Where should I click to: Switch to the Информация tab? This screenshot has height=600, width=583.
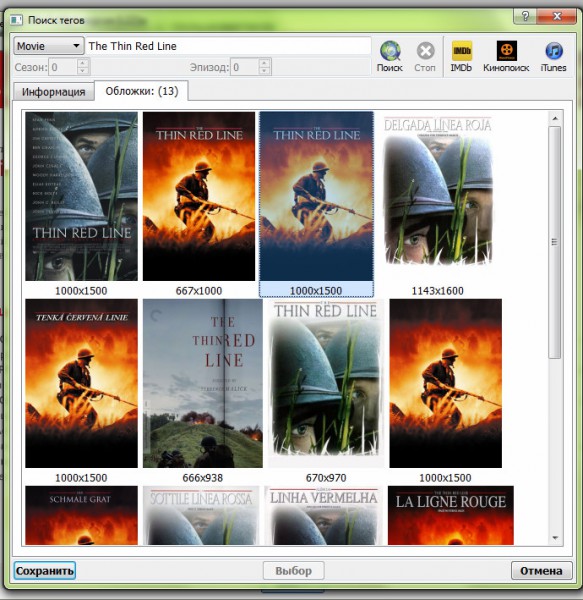(54, 92)
